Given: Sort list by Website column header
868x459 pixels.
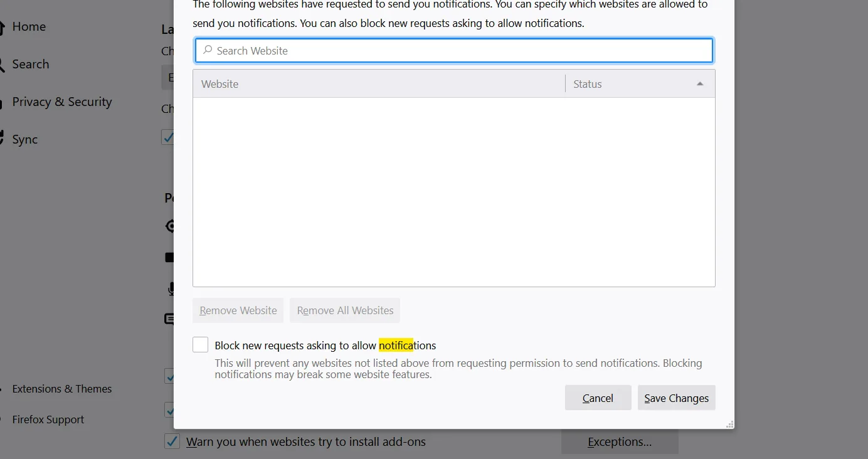Looking at the screenshot, I should (379, 84).
